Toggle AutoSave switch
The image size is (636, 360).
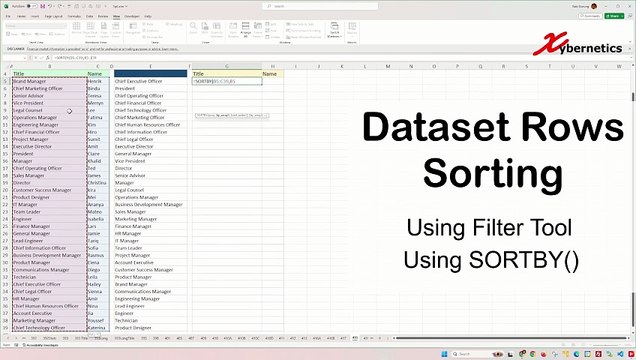click(32, 6)
